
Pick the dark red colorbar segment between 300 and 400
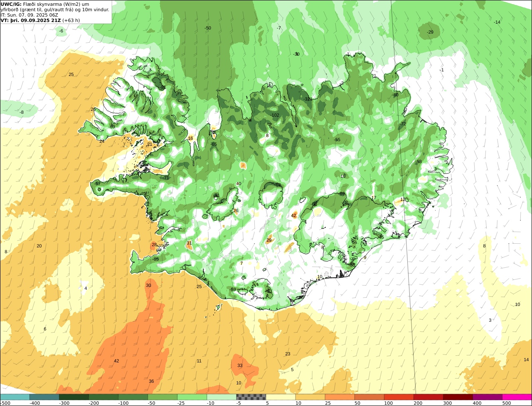458,397
